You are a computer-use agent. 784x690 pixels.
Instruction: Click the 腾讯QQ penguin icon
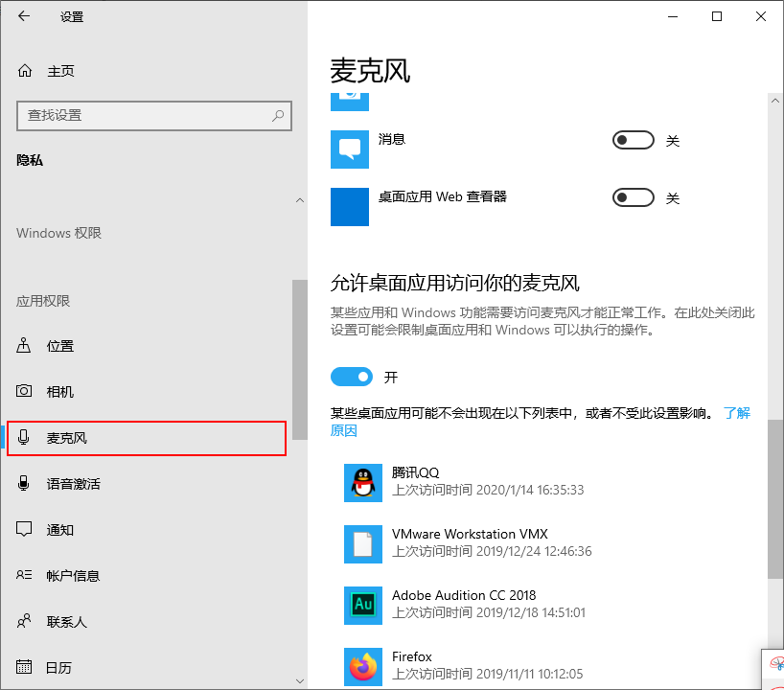click(x=362, y=483)
